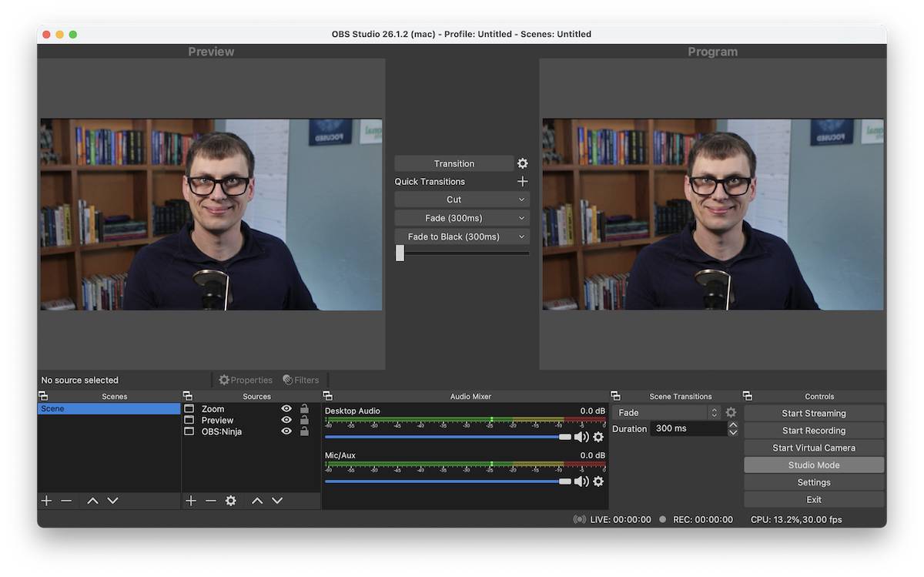
Task: Remove selected scene with the minus icon
Action: (x=66, y=501)
